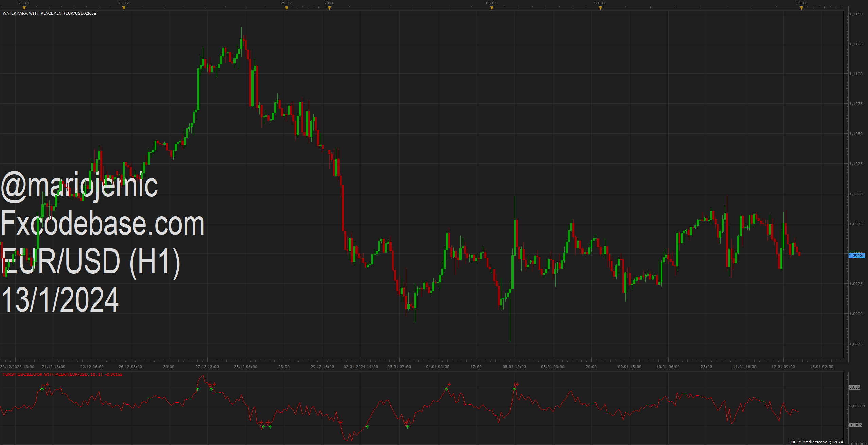Click the 26.12 03:00 time label
The width and height of the screenshot is (868, 445).
tap(130, 367)
